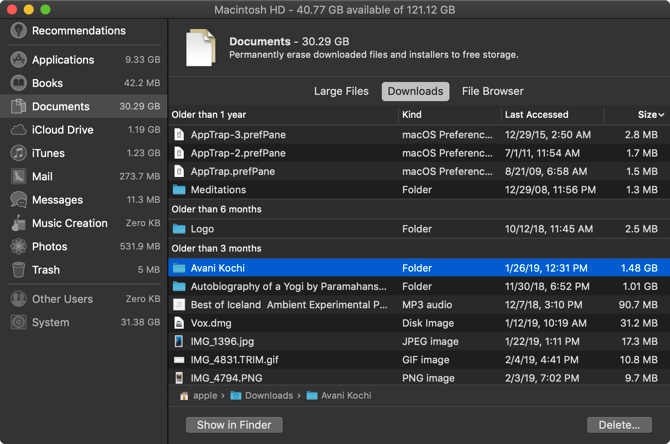Click the Recommendations lightbulb icon
Viewport: 670px width, 444px height.
18,31
